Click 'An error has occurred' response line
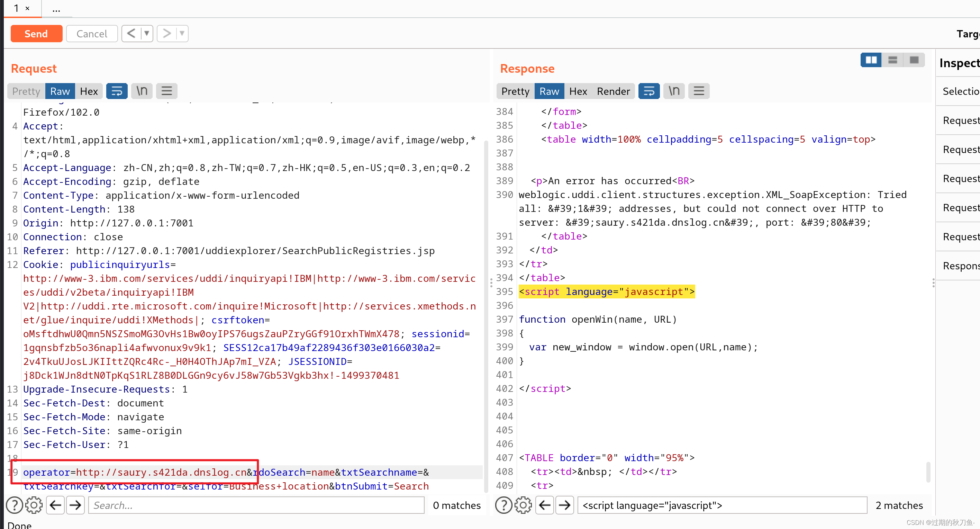Image resolution: width=980 pixels, height=529 pixels. 612,181
